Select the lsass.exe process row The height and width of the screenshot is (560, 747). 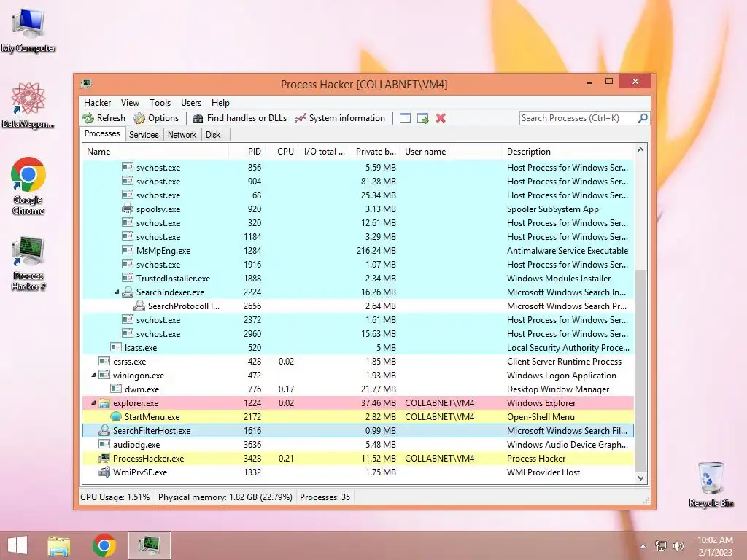coord(358,348)
